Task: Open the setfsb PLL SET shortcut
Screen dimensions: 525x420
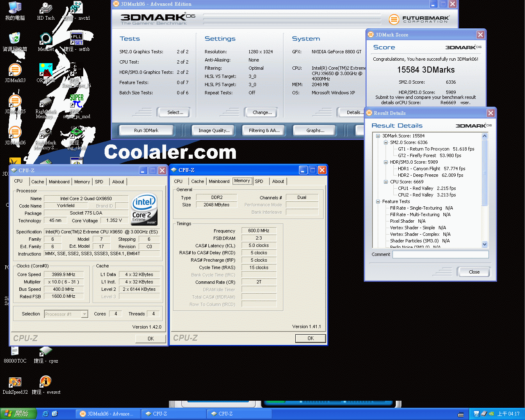Action: coord(77,42)
